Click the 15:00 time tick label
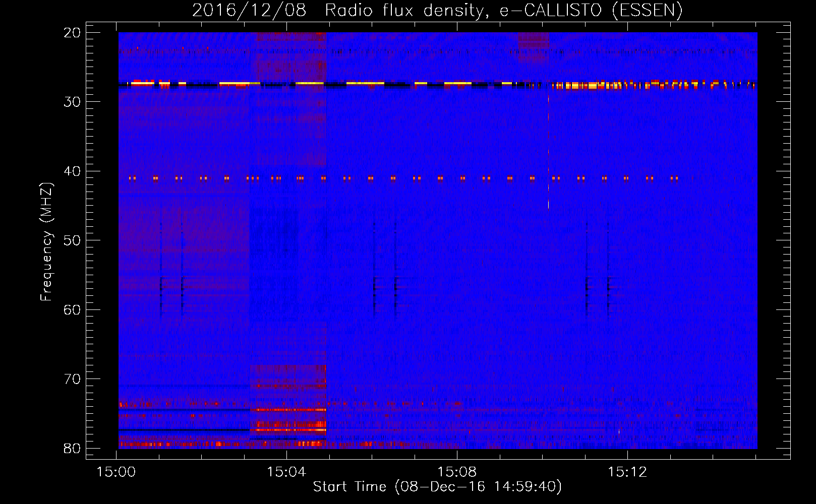 point(116,472)
